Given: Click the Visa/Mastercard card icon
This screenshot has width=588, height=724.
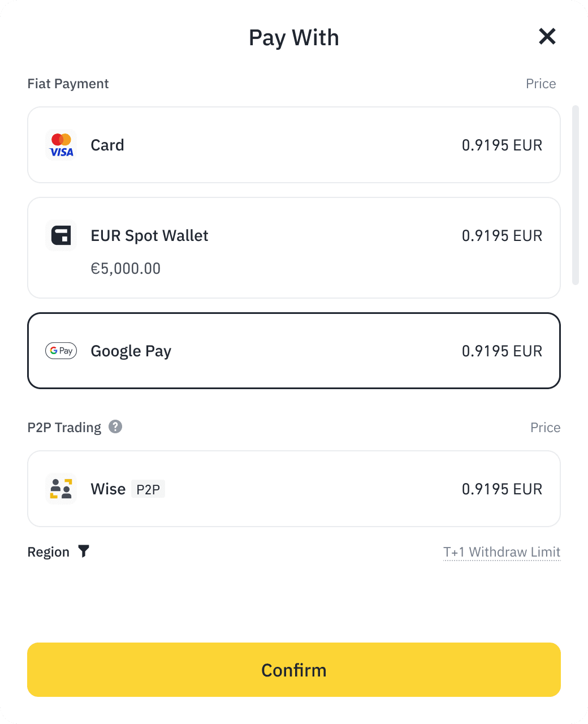Looking at the screenshot, I should tap(61, 145).
